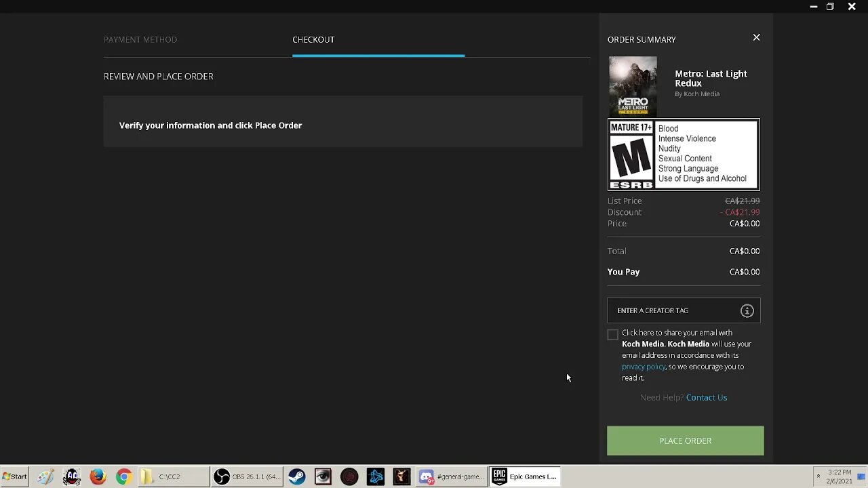Click the 'By Koch Media' publisher text

(697, 94)
